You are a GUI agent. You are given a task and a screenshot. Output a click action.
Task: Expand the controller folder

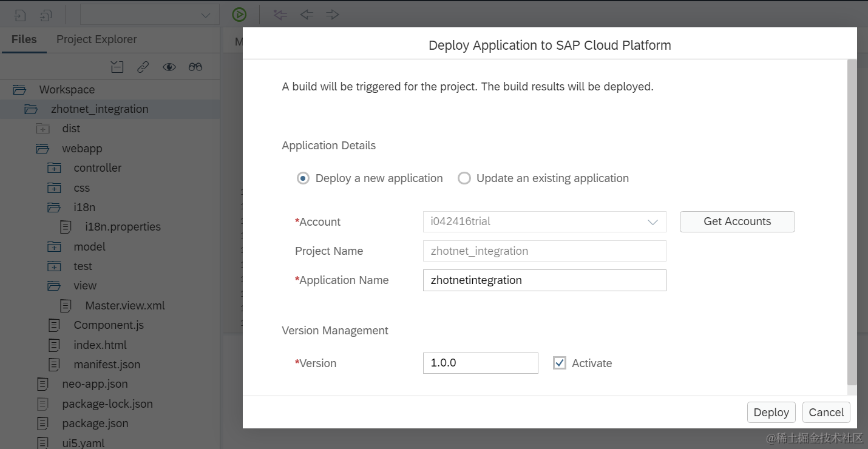[x=54, y=168]
